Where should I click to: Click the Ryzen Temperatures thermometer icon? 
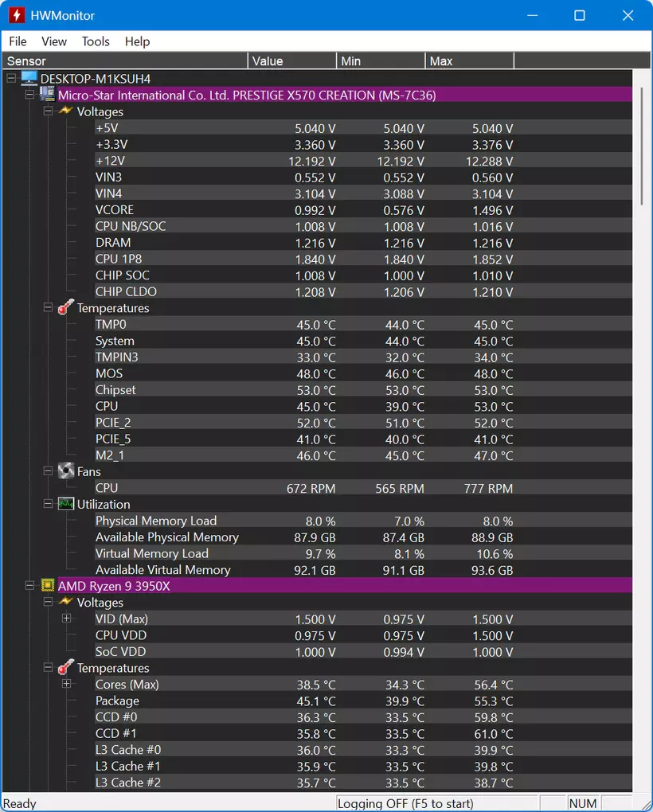[65, 667]
